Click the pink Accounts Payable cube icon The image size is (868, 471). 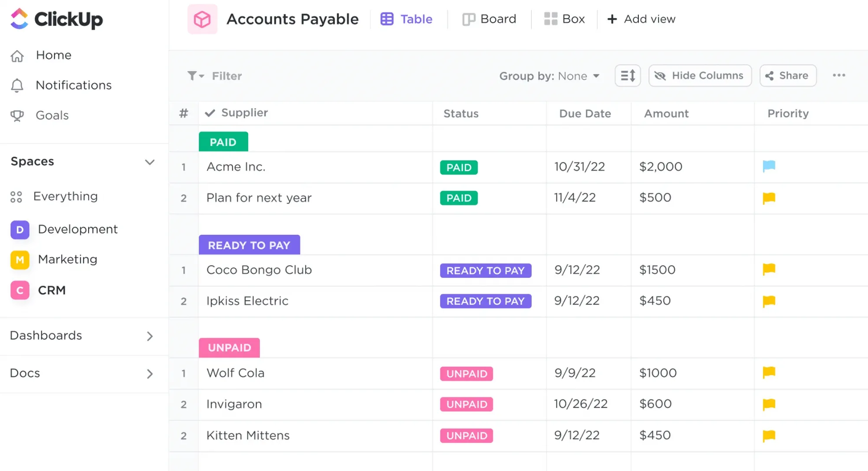pos(202,19)
